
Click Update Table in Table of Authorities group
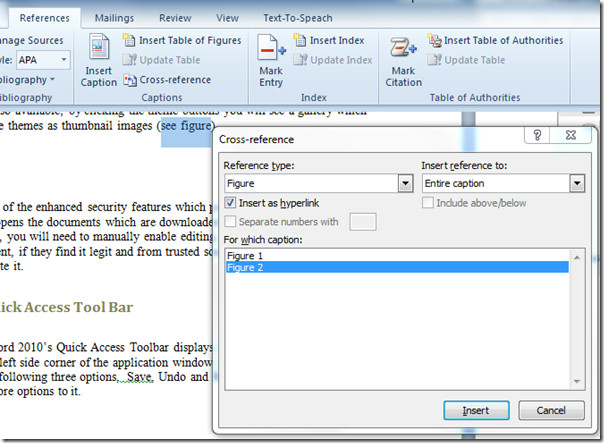click(466, 60)
